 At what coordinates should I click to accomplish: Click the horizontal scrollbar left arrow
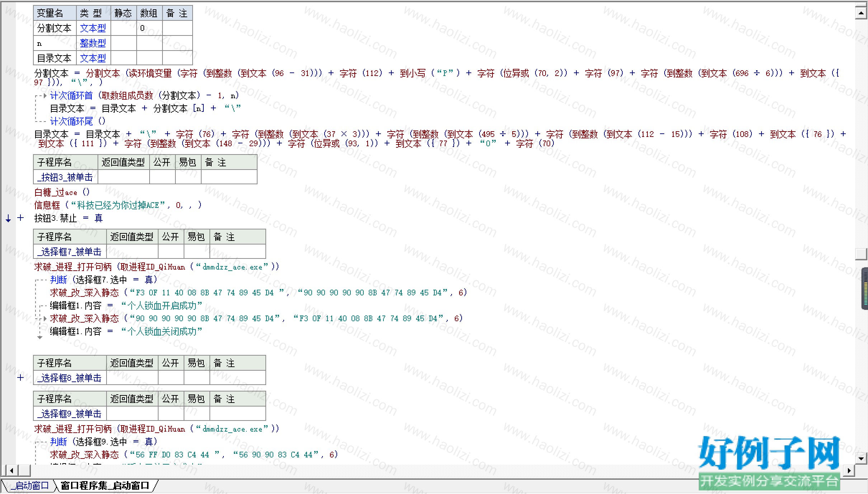tap(12, 470)
